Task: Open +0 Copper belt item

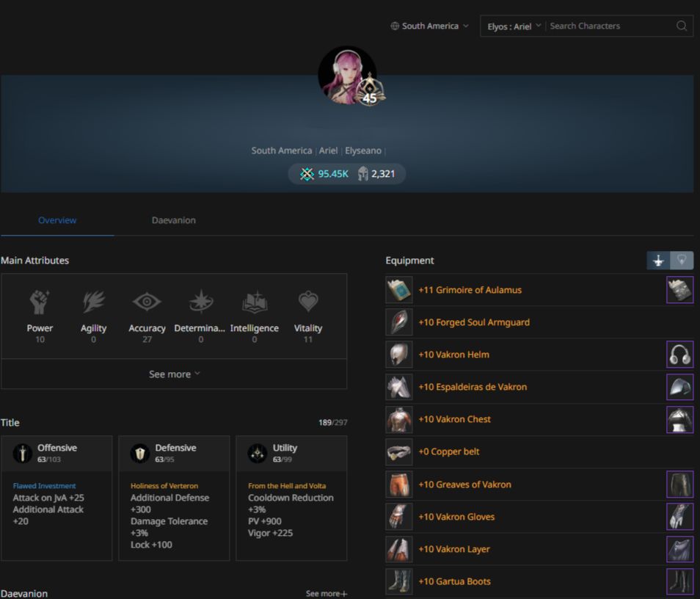Action: coord(448,451)
